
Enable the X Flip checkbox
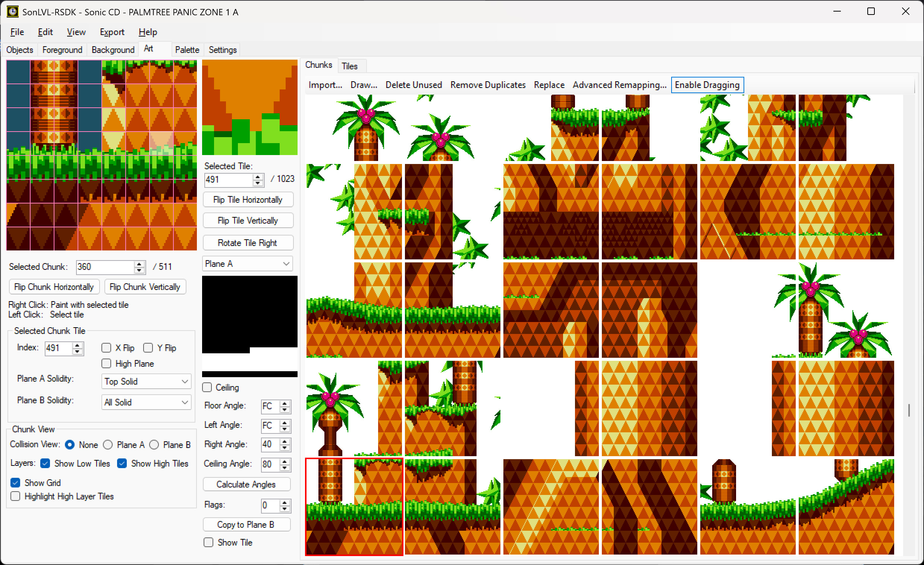[107, 348]
